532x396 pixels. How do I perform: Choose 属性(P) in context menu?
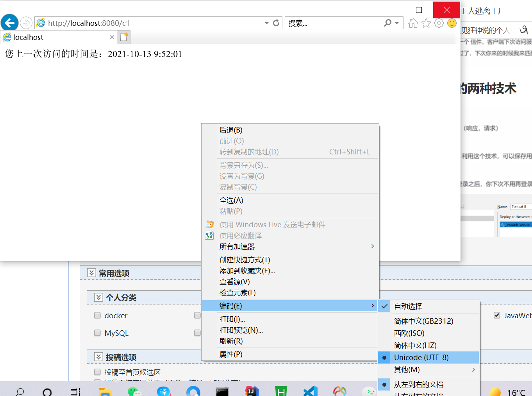(290, 354)
